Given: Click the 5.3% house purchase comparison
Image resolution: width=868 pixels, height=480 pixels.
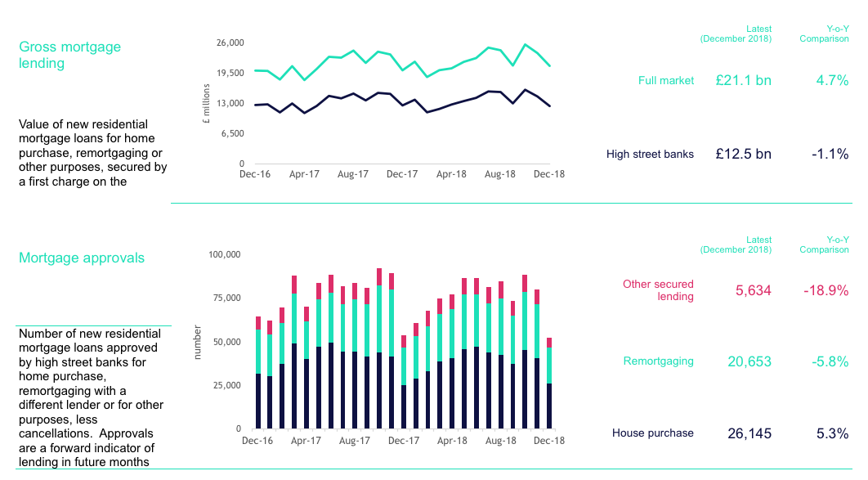Looking at the screenshot, I should pyautogui.click(x=833, y=433).
